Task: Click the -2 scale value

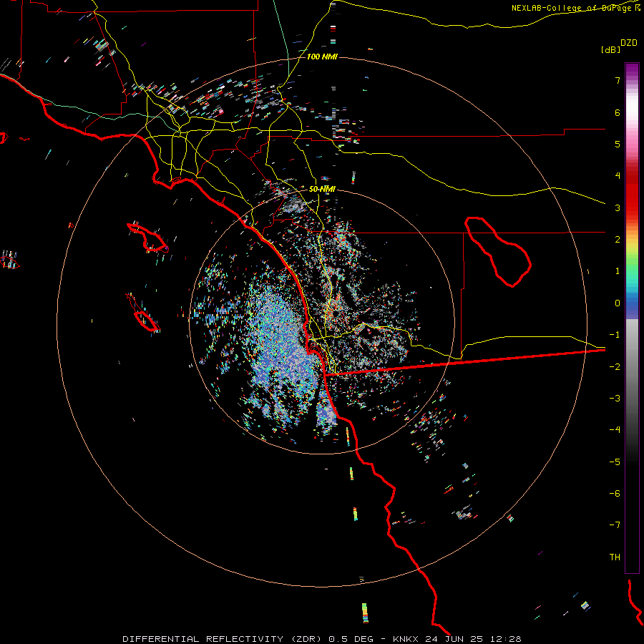Action: 615,367
